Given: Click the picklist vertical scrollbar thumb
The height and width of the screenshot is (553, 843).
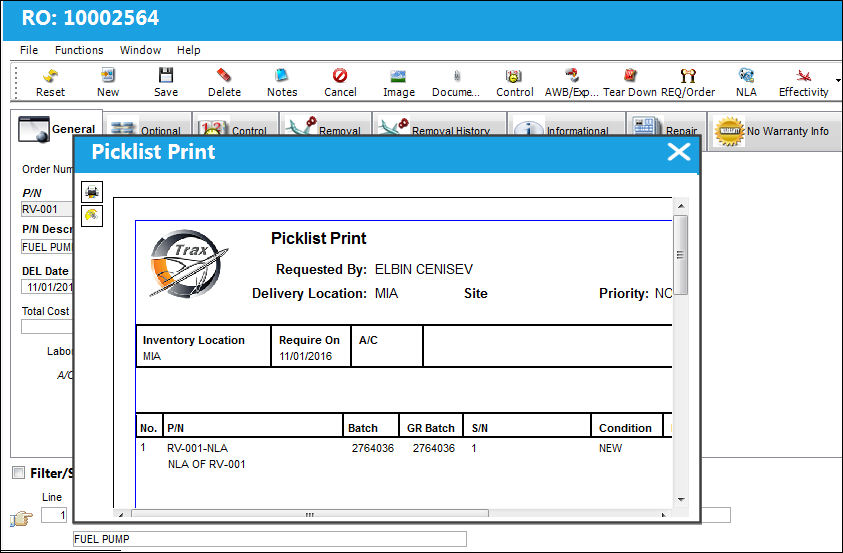Looking at the screenshot, I should [681, 255].
